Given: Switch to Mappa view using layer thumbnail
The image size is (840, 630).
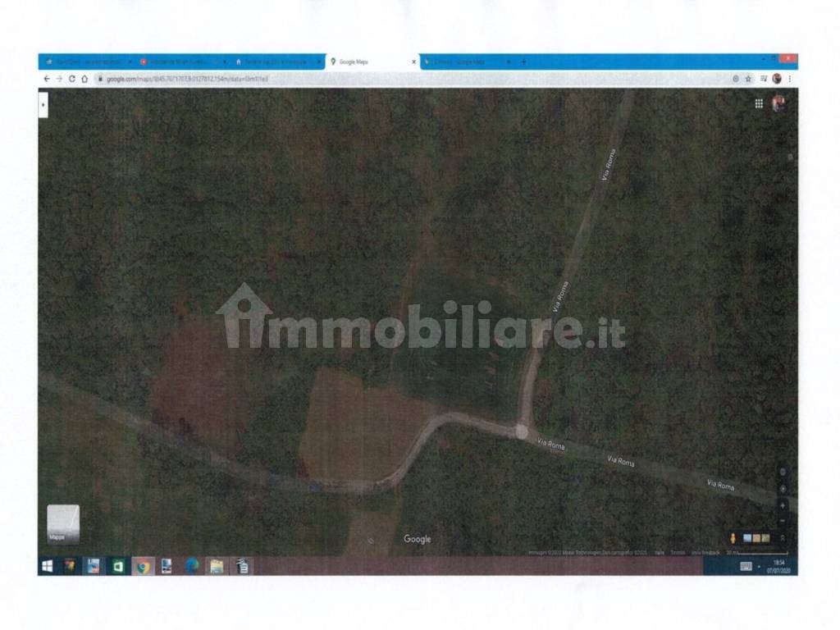Looking at the screenshot, I should [x=63, y=523].
